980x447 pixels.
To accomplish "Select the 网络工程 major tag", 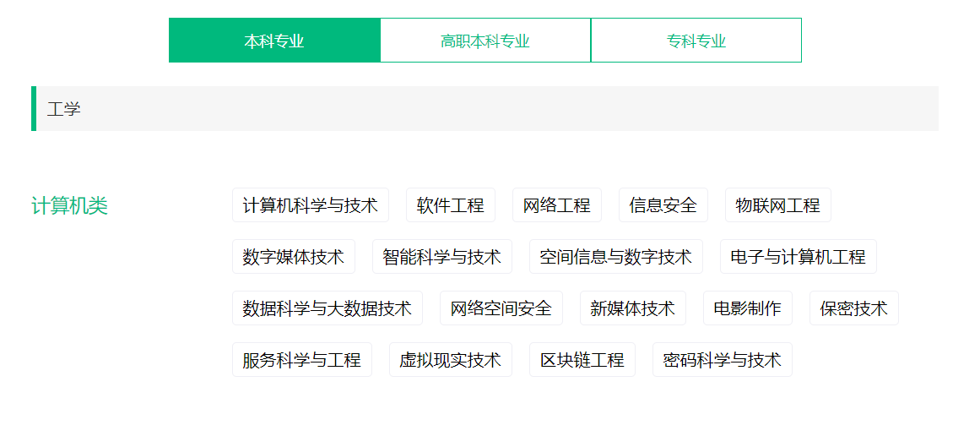I will [x=556, y=205].
